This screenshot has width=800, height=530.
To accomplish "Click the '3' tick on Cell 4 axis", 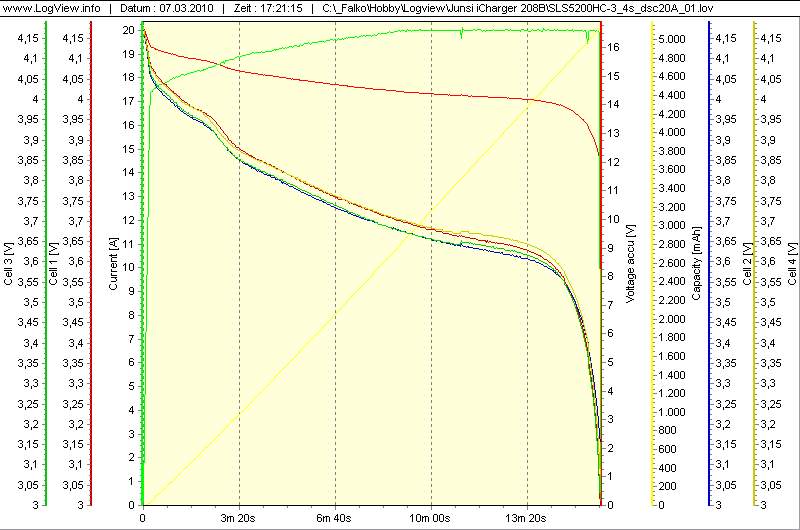I will pos(764,505).
